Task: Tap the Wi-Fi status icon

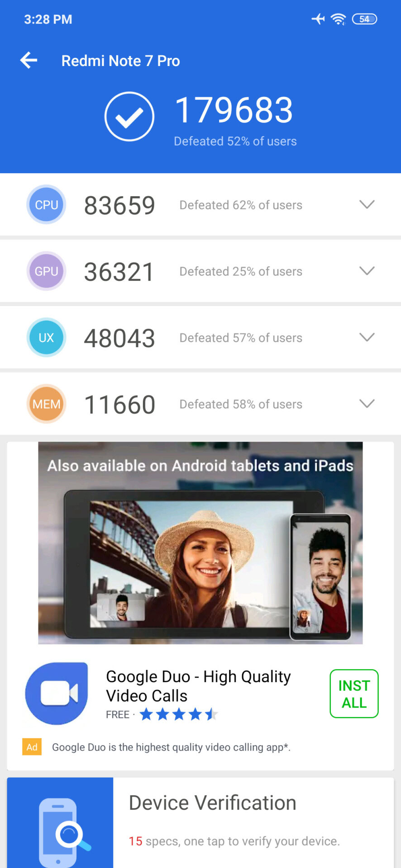Action: tap(338, 19)
